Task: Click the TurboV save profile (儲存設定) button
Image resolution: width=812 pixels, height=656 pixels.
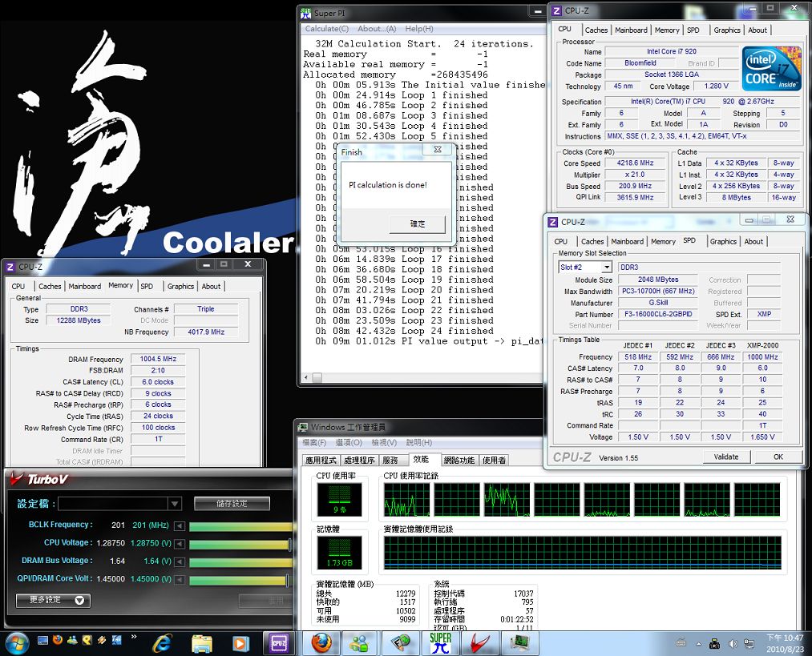Action: pos(232,503)
